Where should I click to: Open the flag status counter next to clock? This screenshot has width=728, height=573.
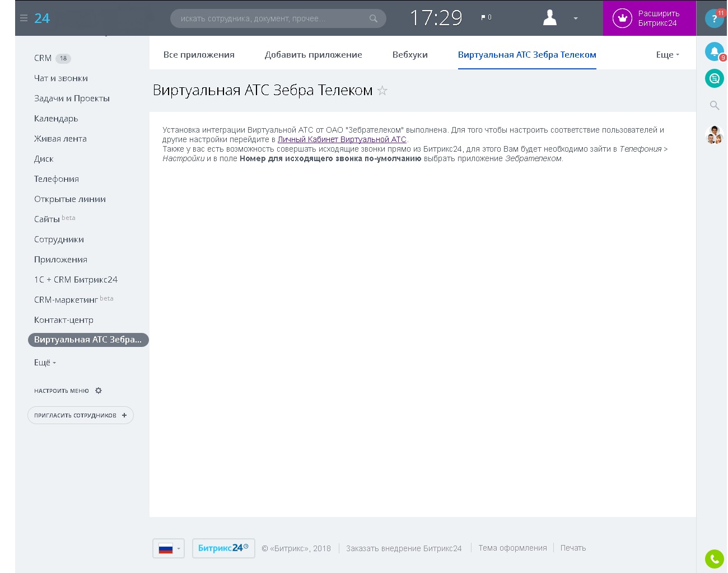(486, 17)
